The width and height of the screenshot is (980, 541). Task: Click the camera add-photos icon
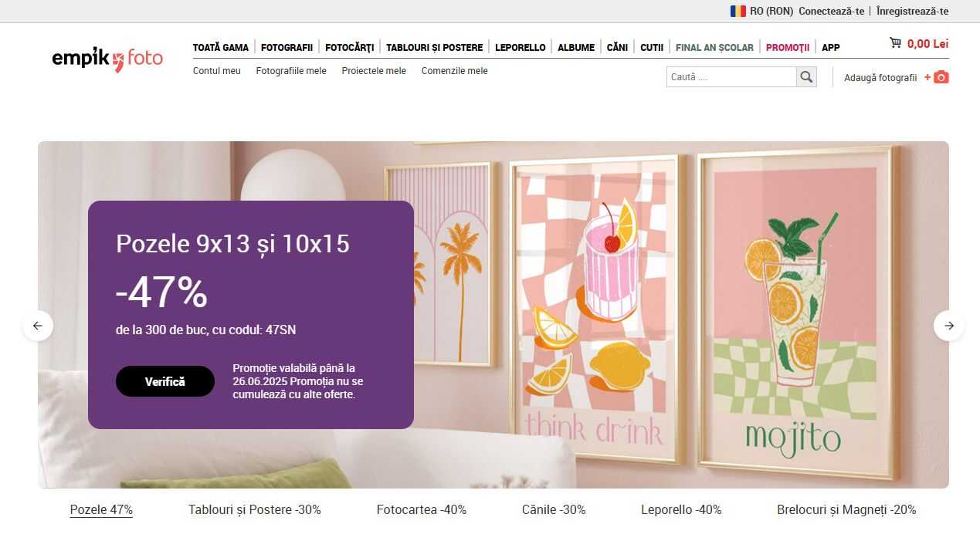tap(941, 77)
